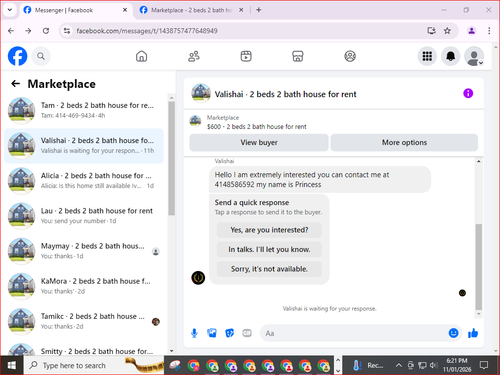Screen dimensions: 500x375
Task: Send quick response 'Yes, are you interested?'
Action: coord(269,230)
